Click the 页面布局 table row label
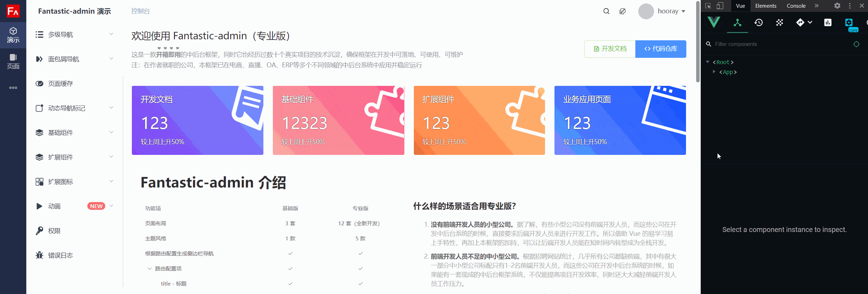Image resolution: width=868 pixels, height=294 pixels. click(156, 223)
